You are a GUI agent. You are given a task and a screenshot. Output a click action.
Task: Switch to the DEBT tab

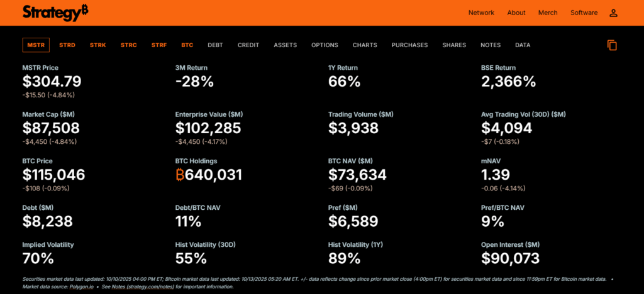pyautogui.click(x=215, y=45)
